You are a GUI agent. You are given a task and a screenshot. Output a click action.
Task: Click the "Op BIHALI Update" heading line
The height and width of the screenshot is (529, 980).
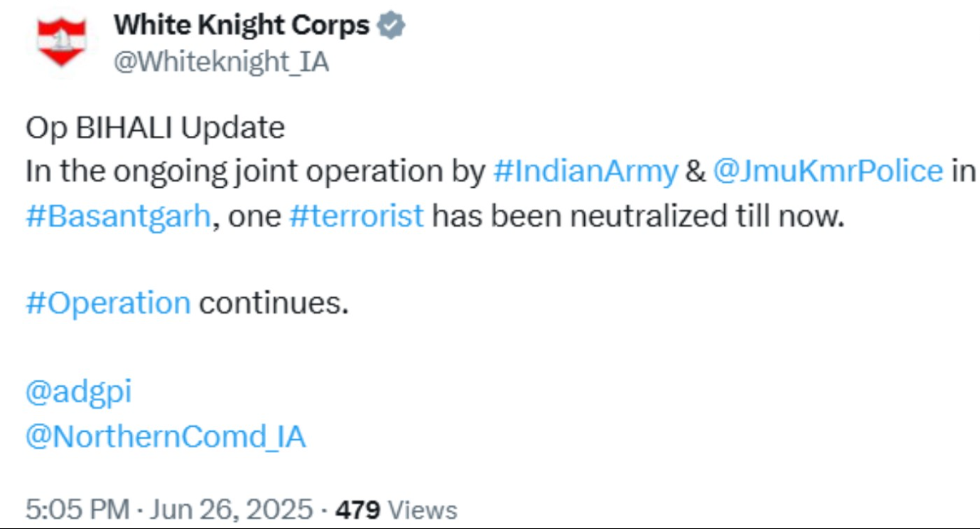click(155, 129)
